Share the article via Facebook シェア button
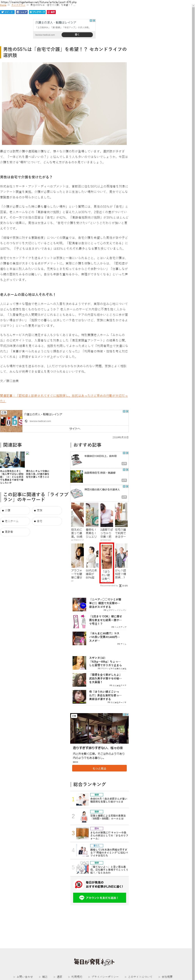Screen dimensions: 195x980 point(22,12)
